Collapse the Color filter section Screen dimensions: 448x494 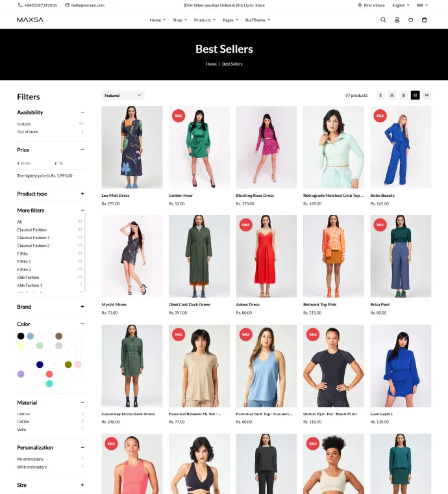pos(82,324)
